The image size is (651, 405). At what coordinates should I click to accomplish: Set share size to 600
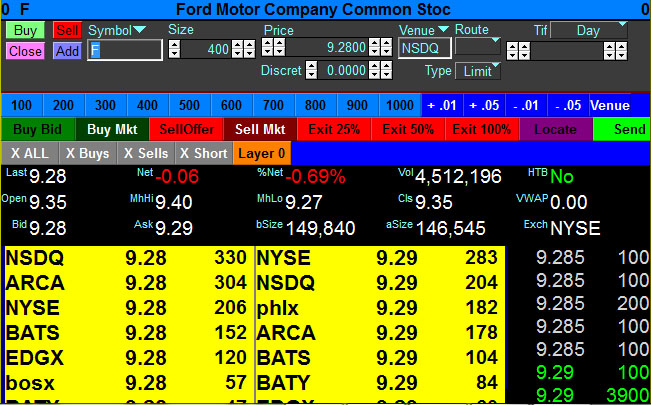[x=231, y=105]
